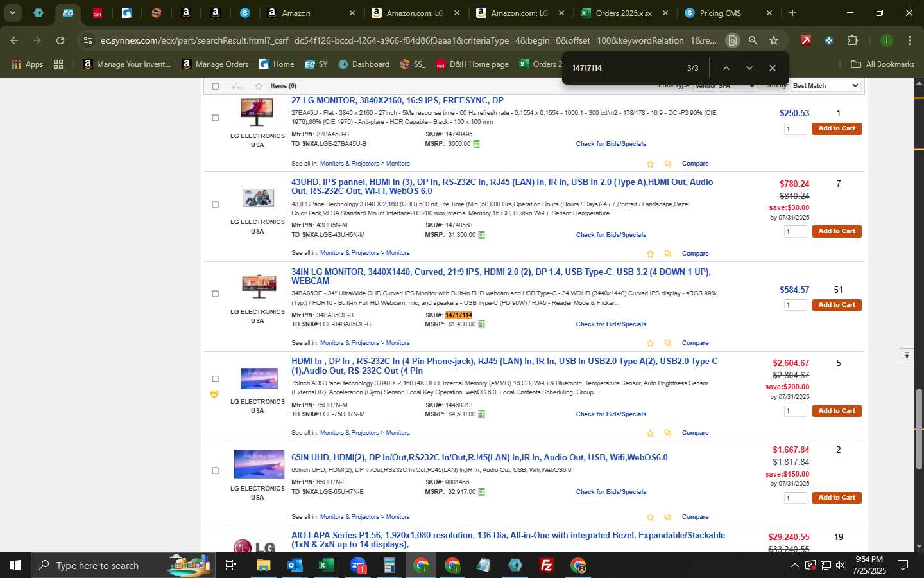Click the page vertical scrollbar thumb
This screenshot has width=924, height=578.
919,428
